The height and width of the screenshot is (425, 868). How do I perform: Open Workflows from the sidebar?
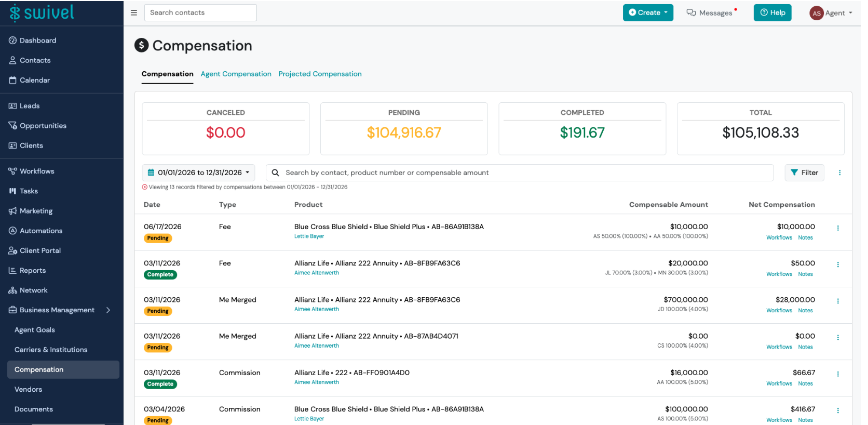pyautogui.click(x=31, y=171)
